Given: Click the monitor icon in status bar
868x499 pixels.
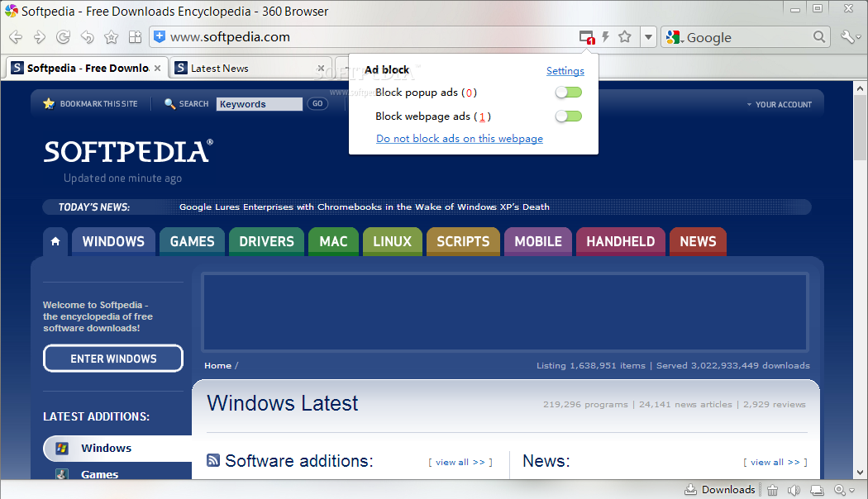Looking at the screenshot, I should 817,490.
